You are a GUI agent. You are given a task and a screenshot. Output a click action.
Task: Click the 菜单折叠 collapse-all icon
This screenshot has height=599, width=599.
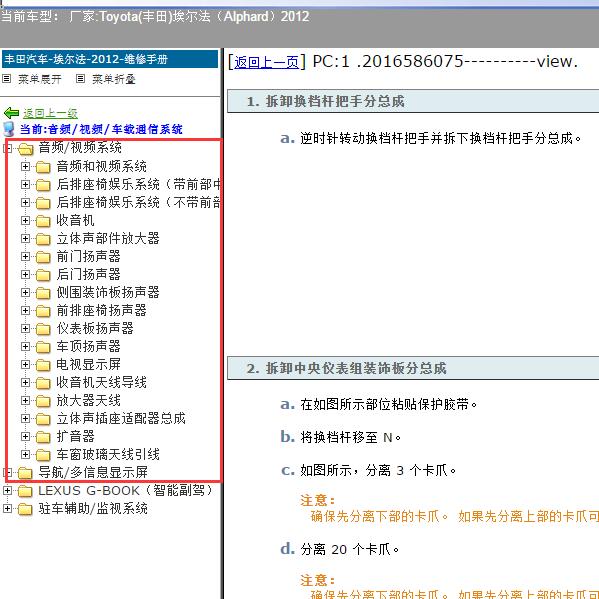click(x=80, y=79)
